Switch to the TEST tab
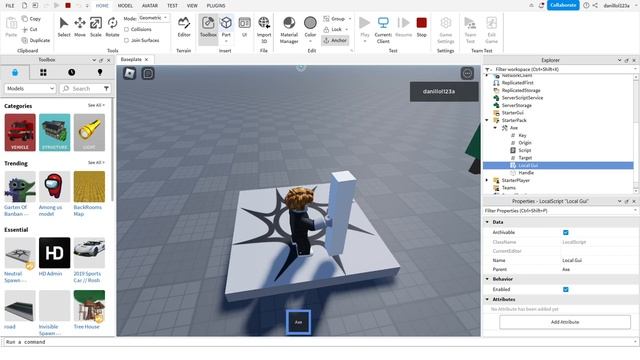The height and width of the screenshot is (360, 640). coord(172,6)
